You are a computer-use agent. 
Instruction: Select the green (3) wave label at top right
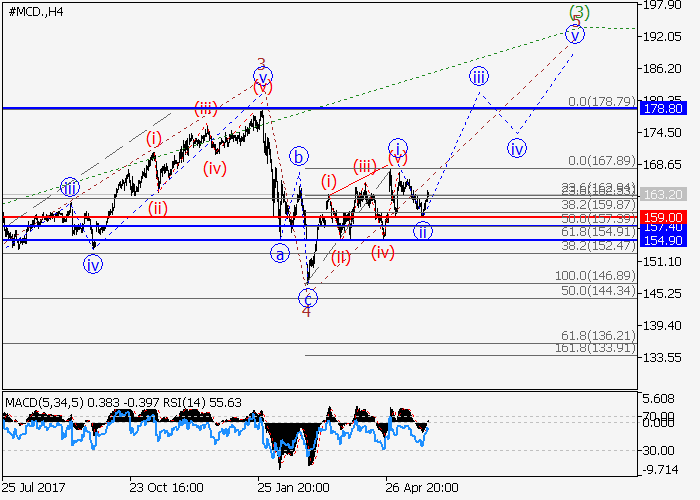coord(578,13)
